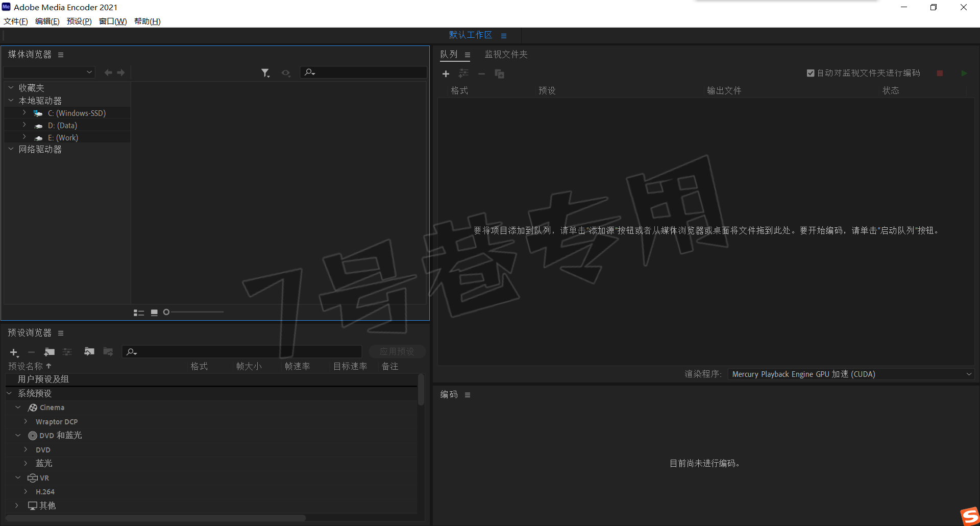980x526 pixels.
Task: Switch to the 监视文件夹 tab
Action: [x=506, y=55]
